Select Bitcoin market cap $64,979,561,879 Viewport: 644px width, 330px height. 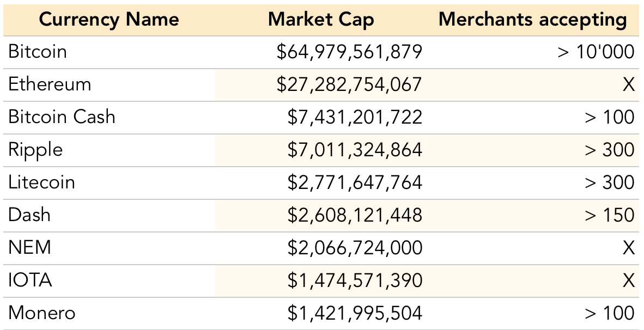(349, 52)
